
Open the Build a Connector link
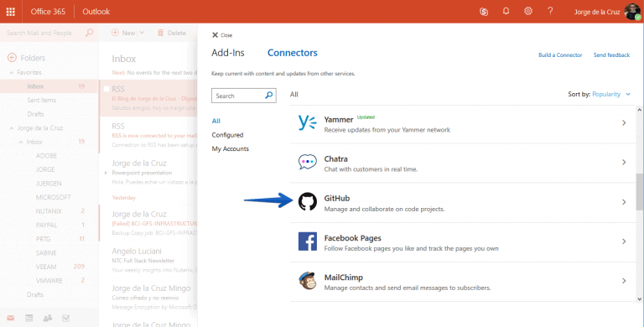coord(560,54)
